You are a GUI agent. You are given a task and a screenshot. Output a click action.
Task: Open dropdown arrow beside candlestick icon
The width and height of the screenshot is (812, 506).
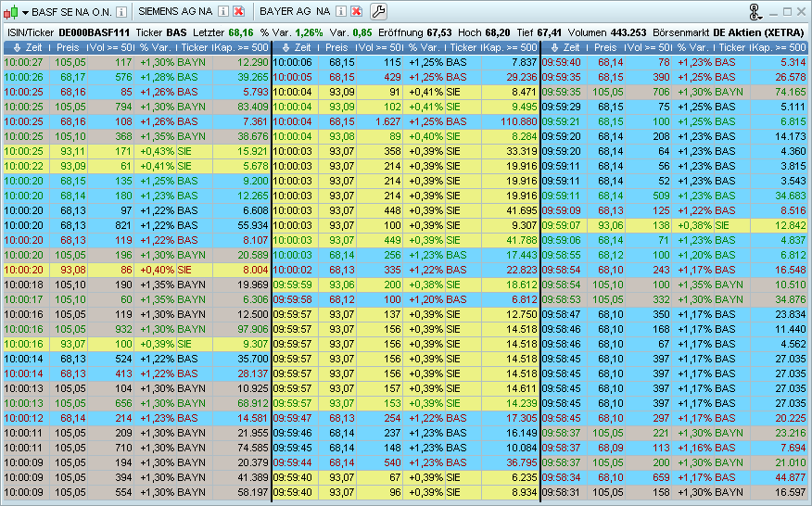coord(25,12)
